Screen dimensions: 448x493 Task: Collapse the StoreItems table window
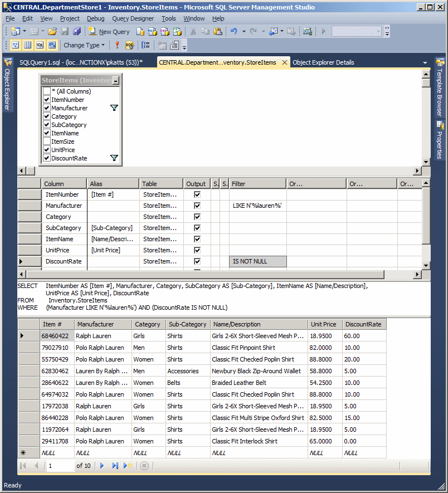click(x=116, y=80)
